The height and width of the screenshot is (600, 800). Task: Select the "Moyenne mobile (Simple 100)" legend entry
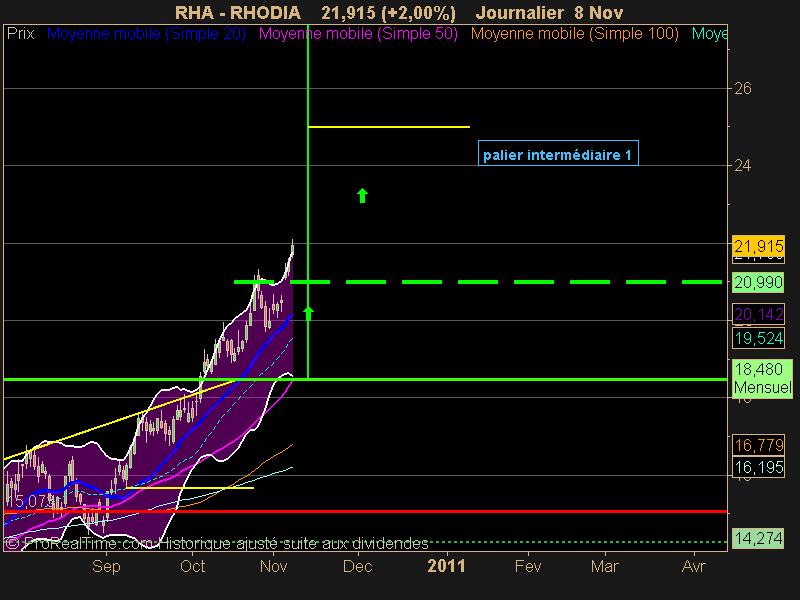coord(574,34)
